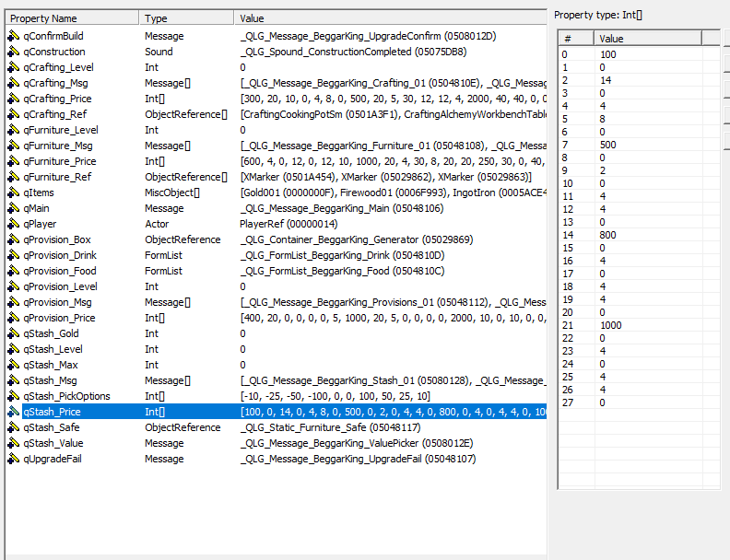Select array value 1000 at index 21
This screenshot has width=730, height=560.
[610, 325]
